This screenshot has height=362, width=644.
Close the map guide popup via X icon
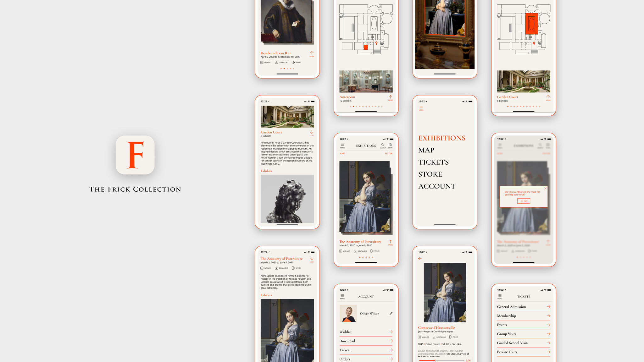point(545,189)
